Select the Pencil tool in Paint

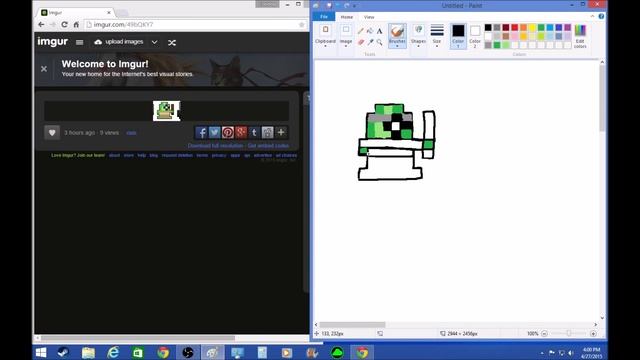point(360,31)
